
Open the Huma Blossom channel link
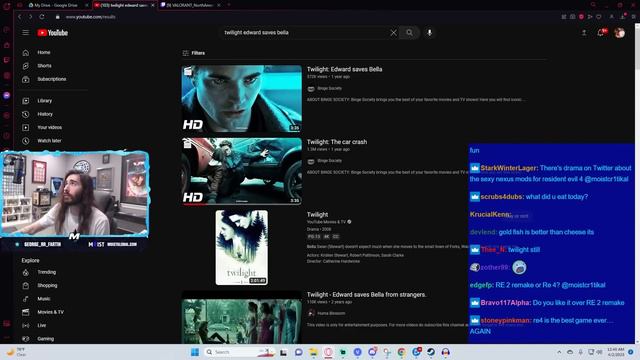point(331,313)
